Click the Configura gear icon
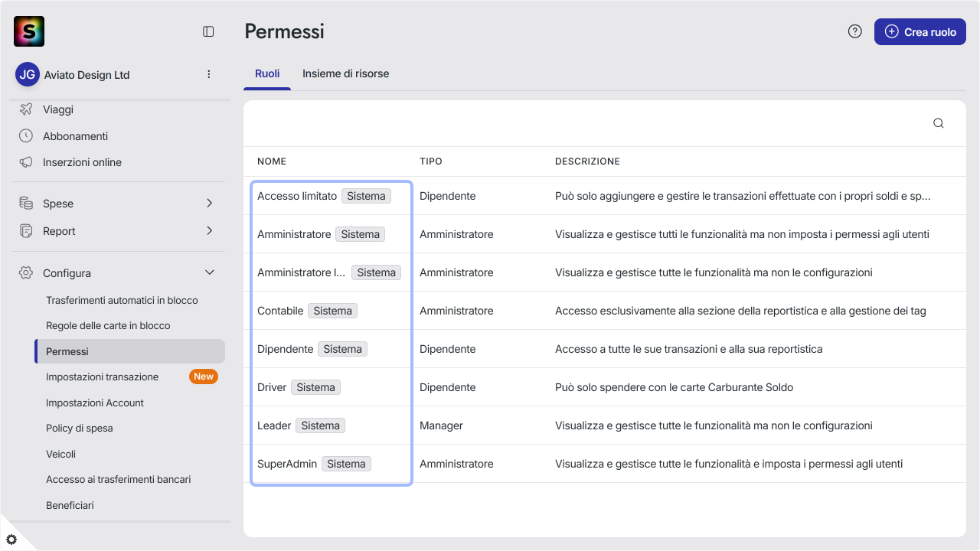Image resolution: width=980 pixels, height=551 pixels. coord(26,273)
